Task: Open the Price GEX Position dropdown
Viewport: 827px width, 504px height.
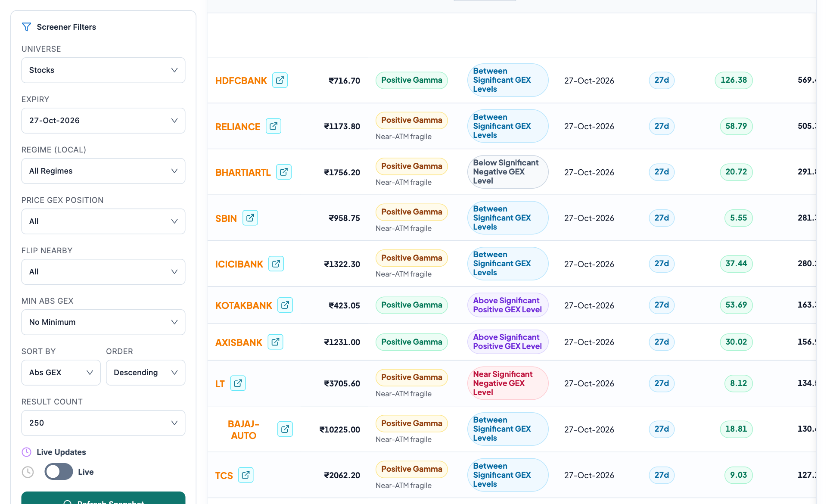Action: coord(103,221)
